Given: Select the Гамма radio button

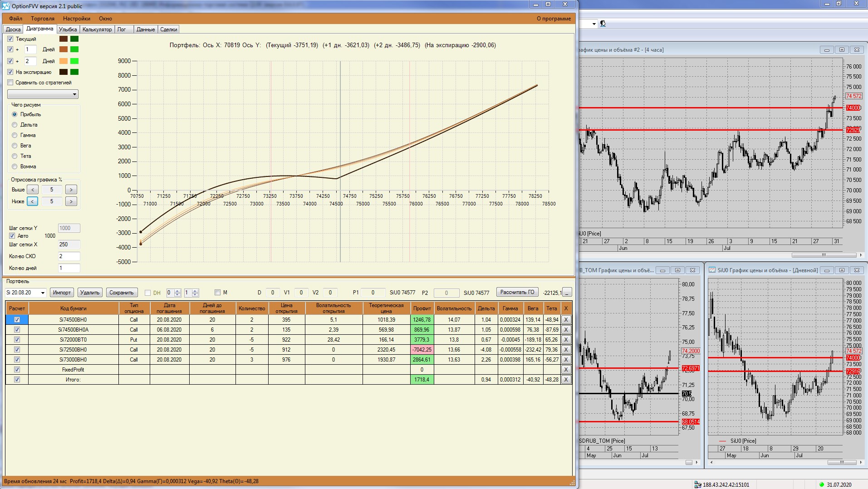Looking at the screenshot, I should coord(15,135).
